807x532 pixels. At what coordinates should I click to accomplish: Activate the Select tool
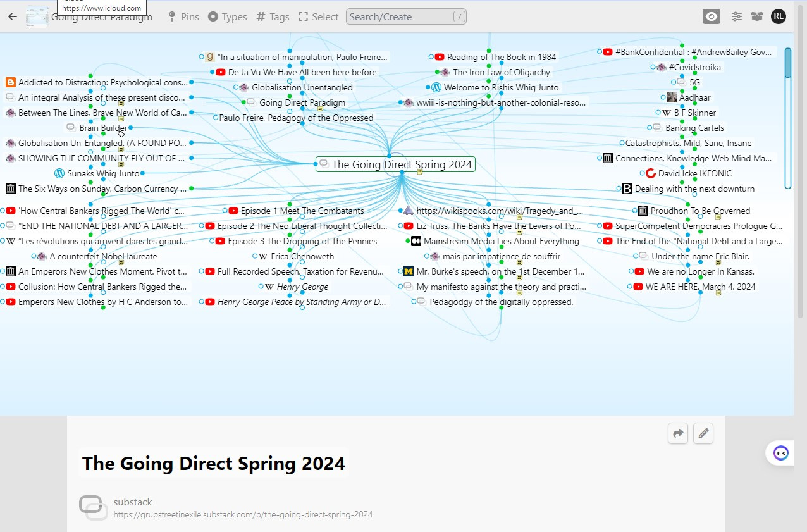point(319,17)
